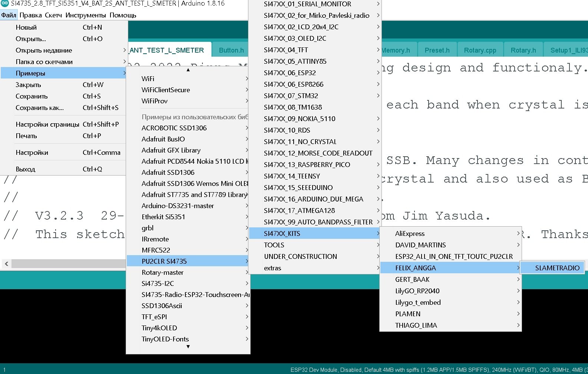Open Arduino-DS3231-master examples
Image resolution: width=588 pixels, height=374 pixels.
point(188,206)
